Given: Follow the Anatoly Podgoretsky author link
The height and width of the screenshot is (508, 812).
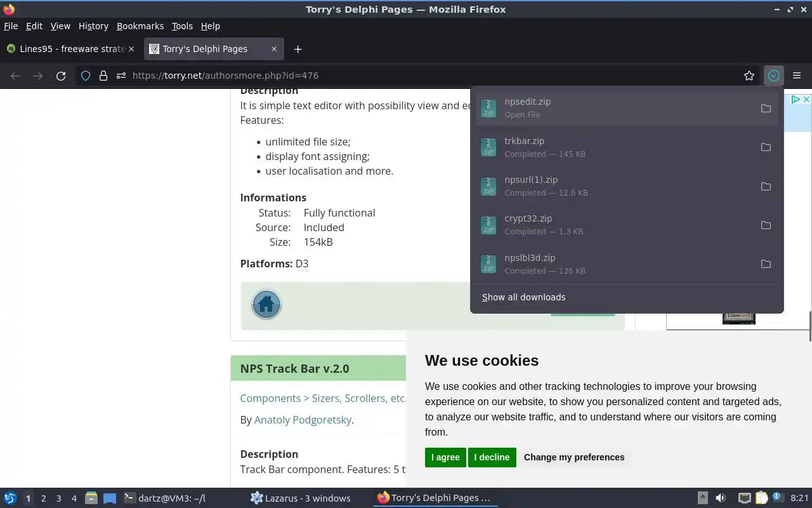Looking at the screenshot, I should 303,420.
